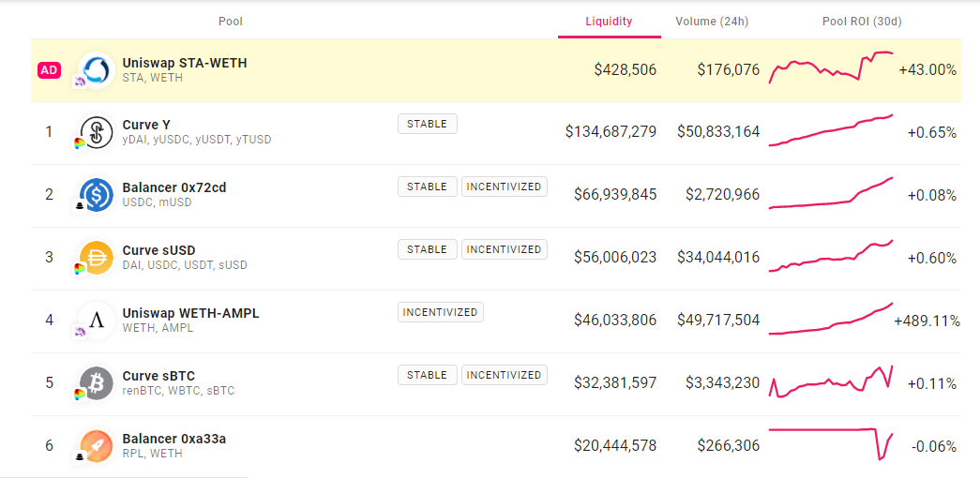Image resolution: width=980 pixels, height=478 pixels.
Task: Open the Uniswap WETH-AMPL pool link
Action: pos(190,313)
